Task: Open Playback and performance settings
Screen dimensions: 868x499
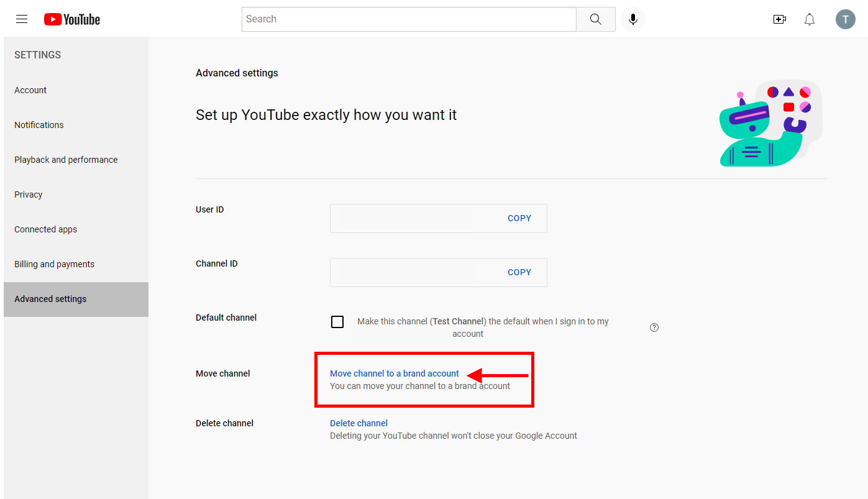Action: [76, 160]
